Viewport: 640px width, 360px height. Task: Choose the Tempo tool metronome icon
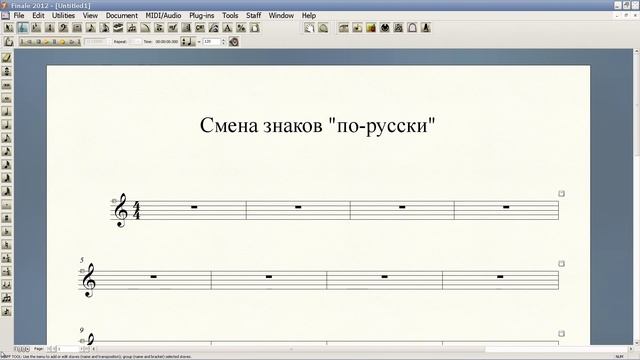[x=426, y=28]
